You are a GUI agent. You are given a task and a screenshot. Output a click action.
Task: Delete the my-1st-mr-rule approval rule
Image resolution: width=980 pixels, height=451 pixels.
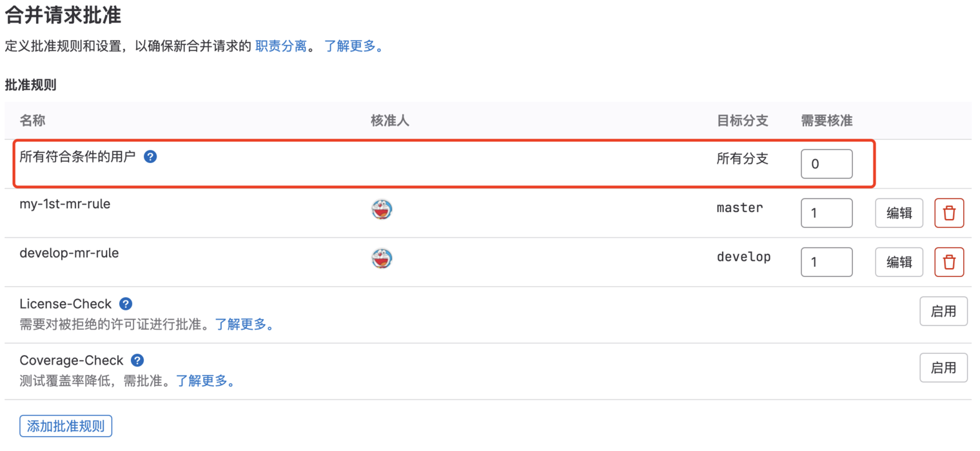coord(949,213)
